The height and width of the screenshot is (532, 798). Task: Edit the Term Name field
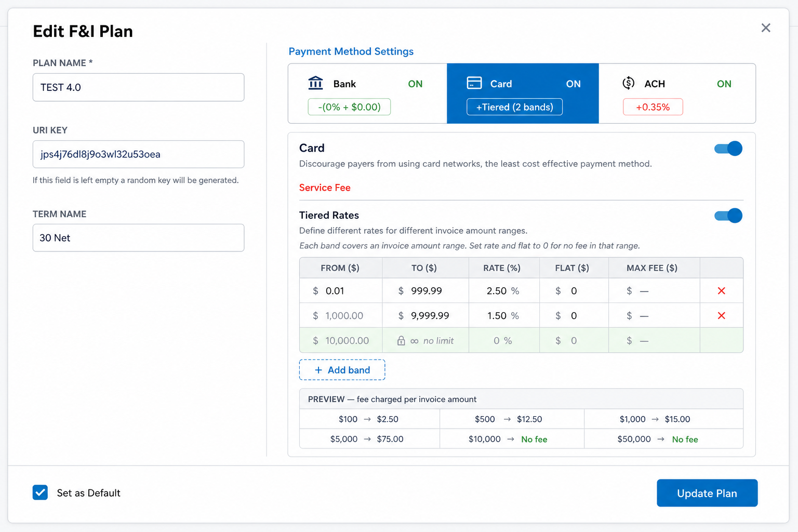click(x=138, y=238)
